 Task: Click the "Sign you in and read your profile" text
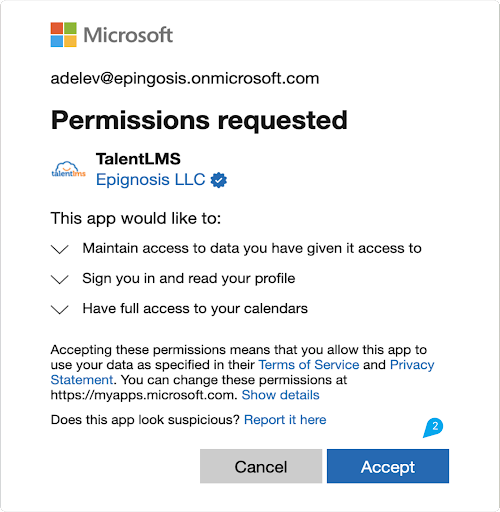point(189,278)
